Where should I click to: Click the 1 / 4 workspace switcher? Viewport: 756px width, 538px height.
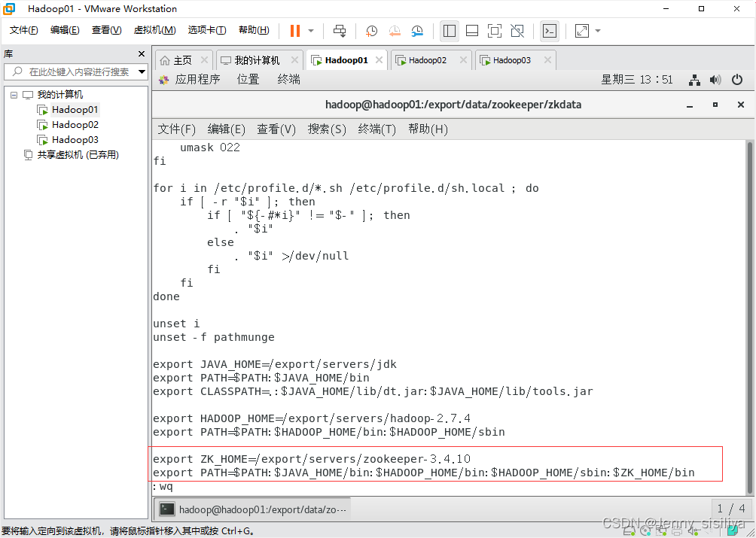point(731,509)
